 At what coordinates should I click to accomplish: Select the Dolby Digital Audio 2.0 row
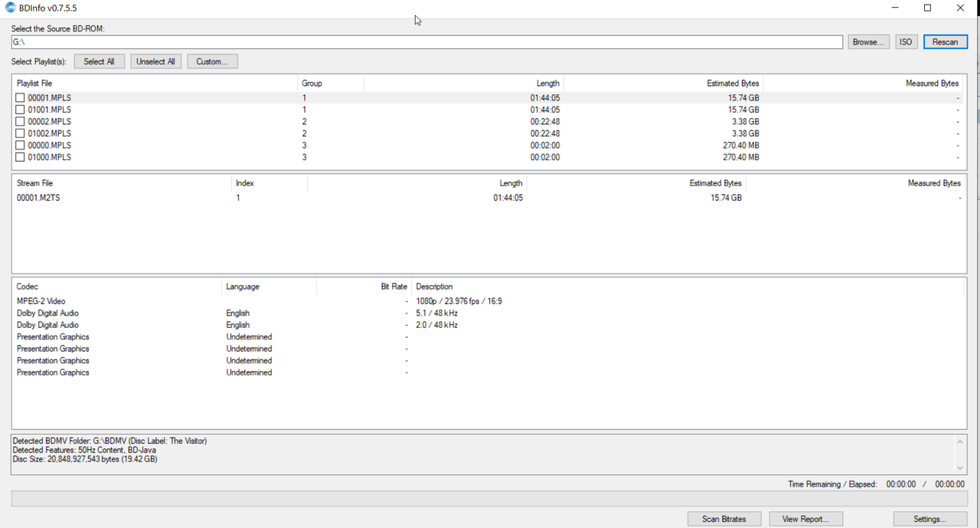coord(488,325)
